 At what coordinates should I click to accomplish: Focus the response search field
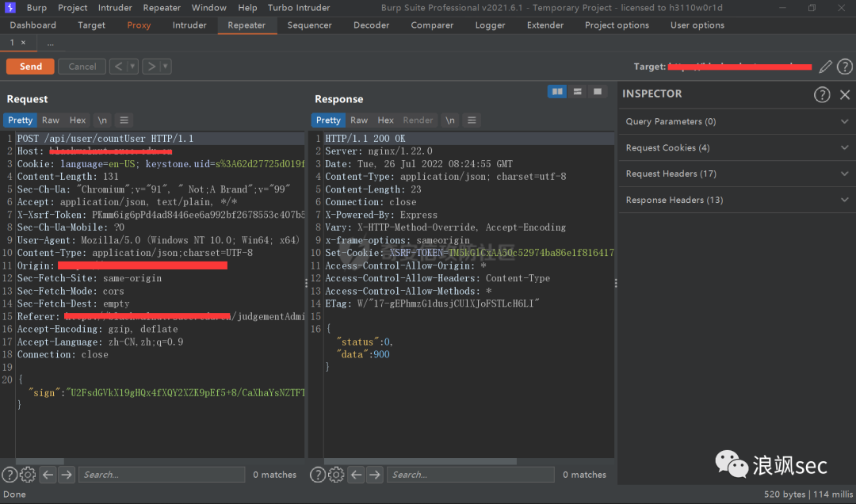(x=471, y=475)
